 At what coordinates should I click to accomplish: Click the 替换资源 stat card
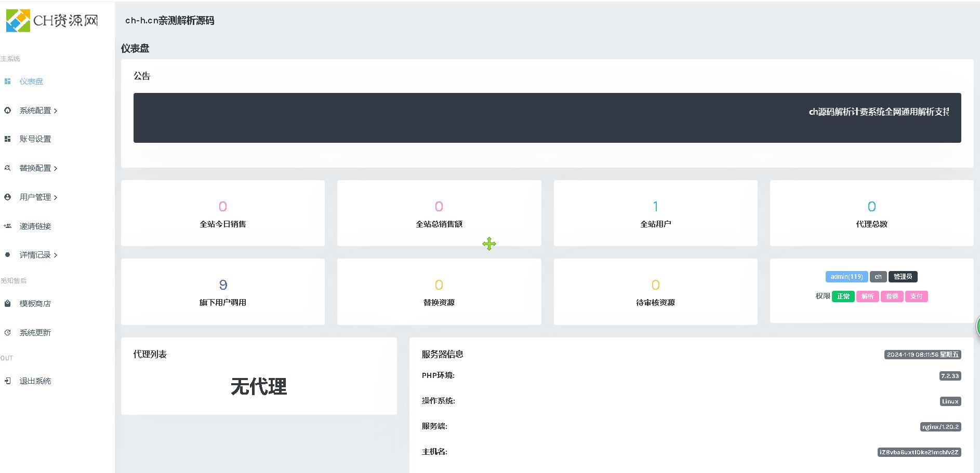439,292
